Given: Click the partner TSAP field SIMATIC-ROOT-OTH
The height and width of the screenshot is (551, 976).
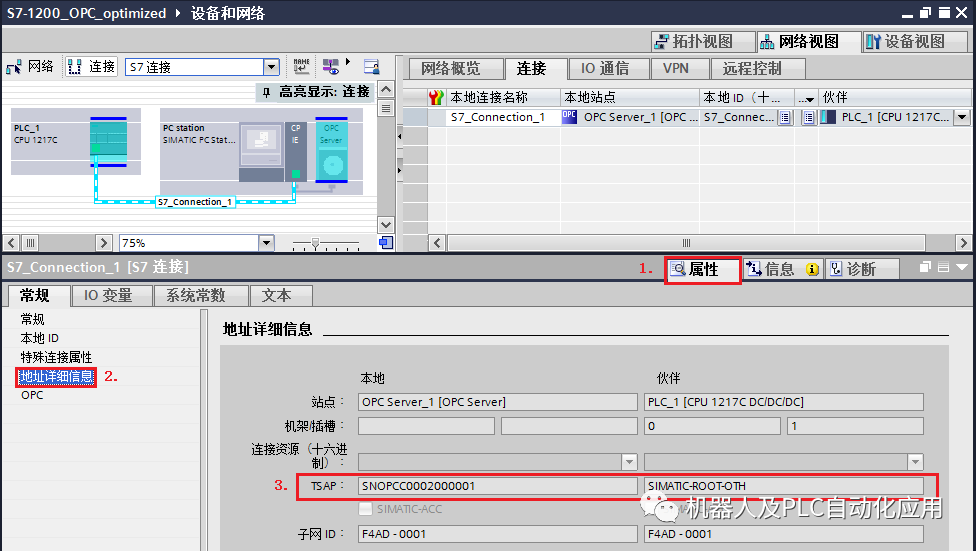Looking at the screenshot, I should click(x=784, y=486).
